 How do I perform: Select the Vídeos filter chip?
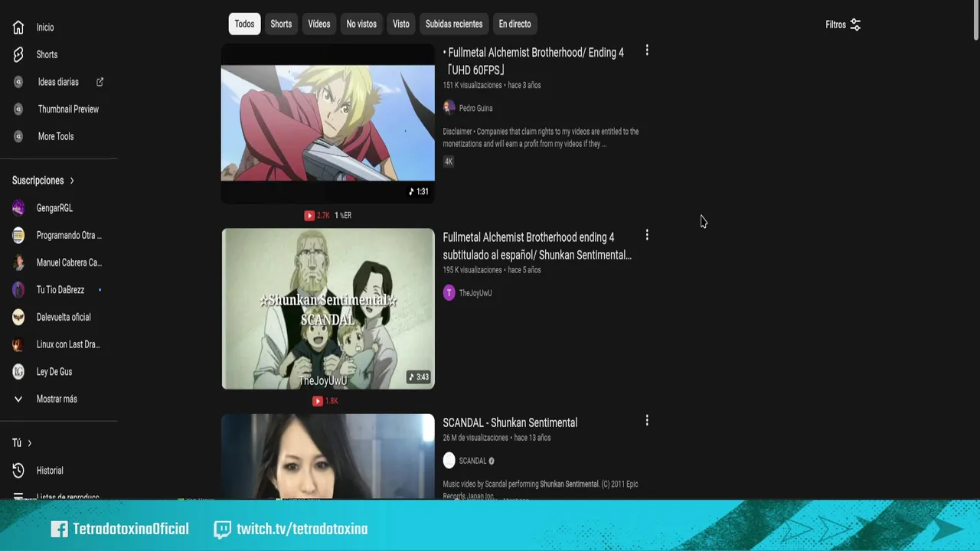coord(319,24)
